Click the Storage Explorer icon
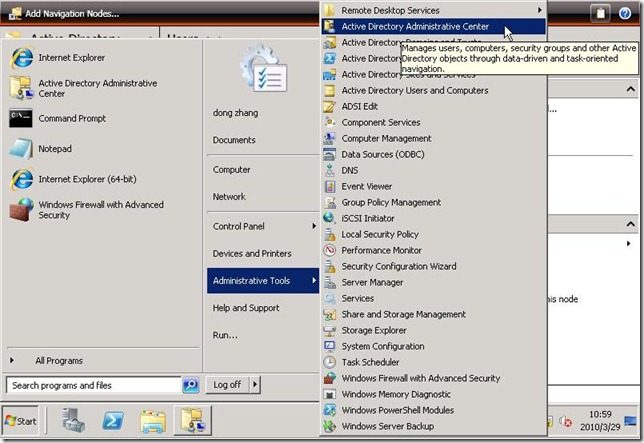Screen dimensions: 644x443 [x=329, y=331]
